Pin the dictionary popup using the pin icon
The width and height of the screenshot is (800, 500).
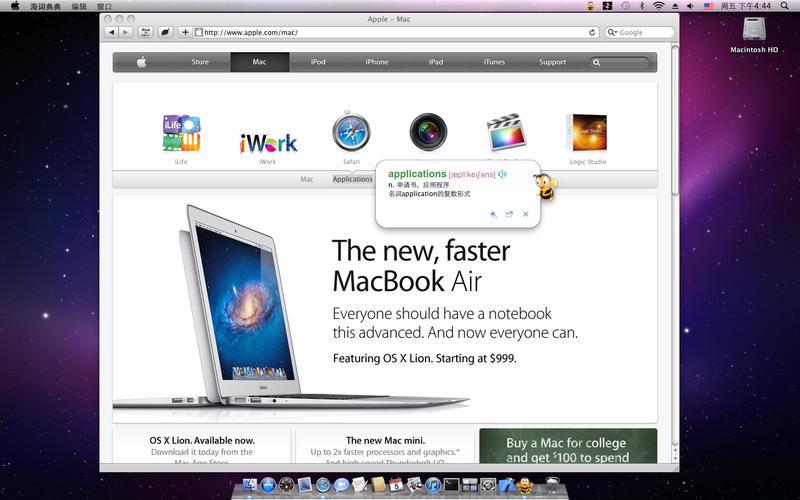(493, 214)
